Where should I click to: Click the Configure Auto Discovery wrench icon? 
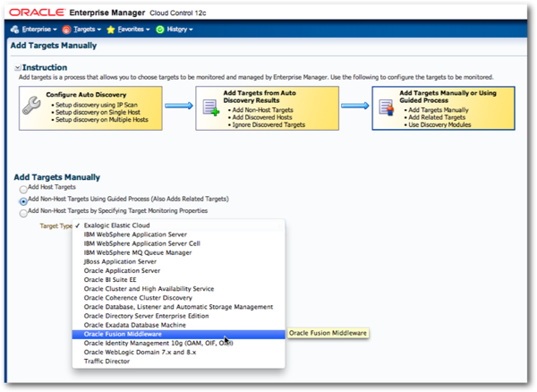(35, 107)
